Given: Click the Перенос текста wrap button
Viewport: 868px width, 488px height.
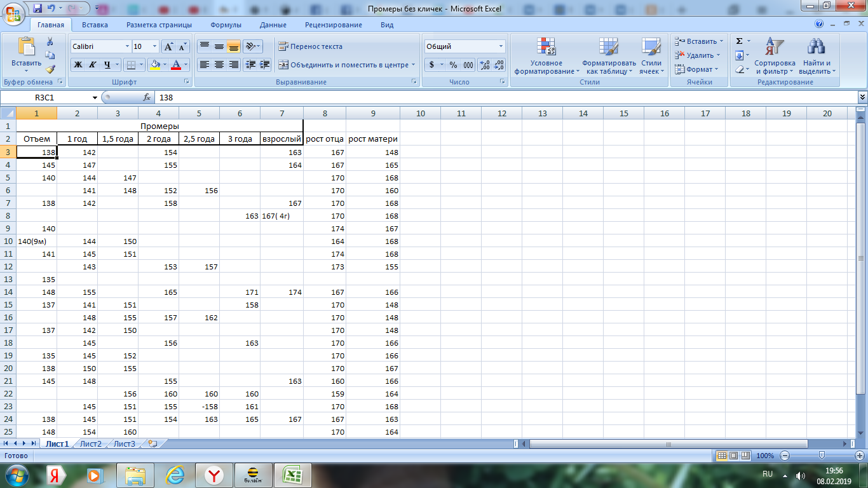Looking at the screenshot, I should 311,46.
